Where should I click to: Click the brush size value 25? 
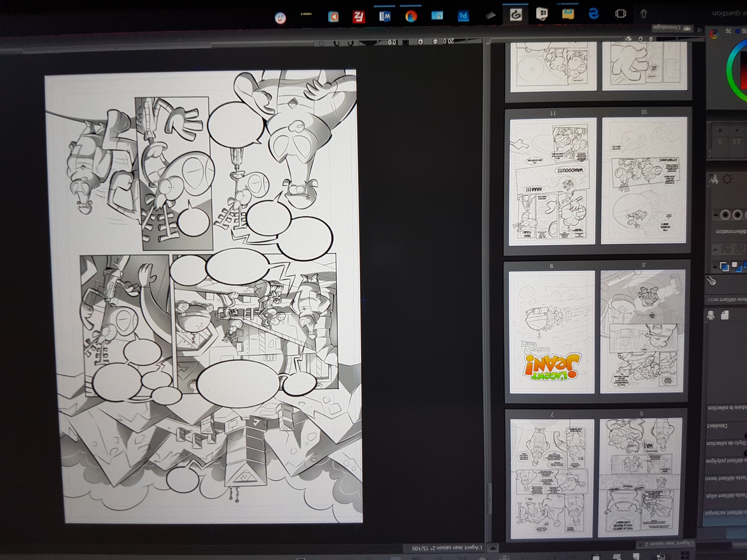coord(736,141)
